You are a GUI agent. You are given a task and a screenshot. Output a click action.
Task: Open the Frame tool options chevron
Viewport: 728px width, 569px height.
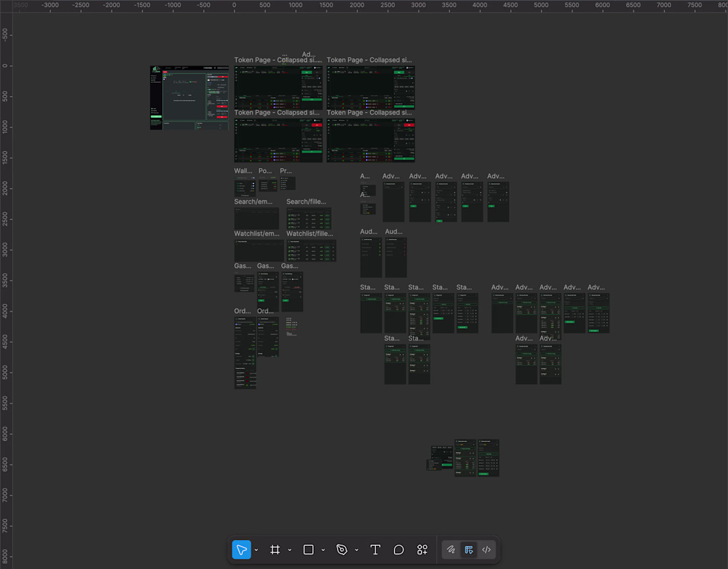pos(290,550)
